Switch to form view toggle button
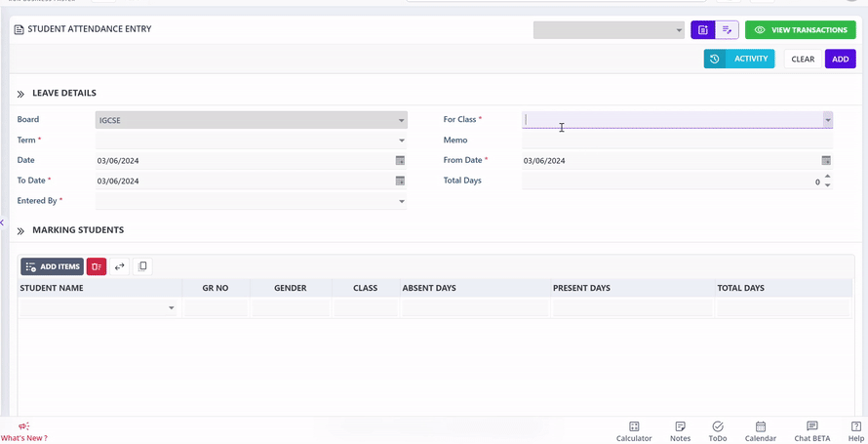 click(703, 30)
